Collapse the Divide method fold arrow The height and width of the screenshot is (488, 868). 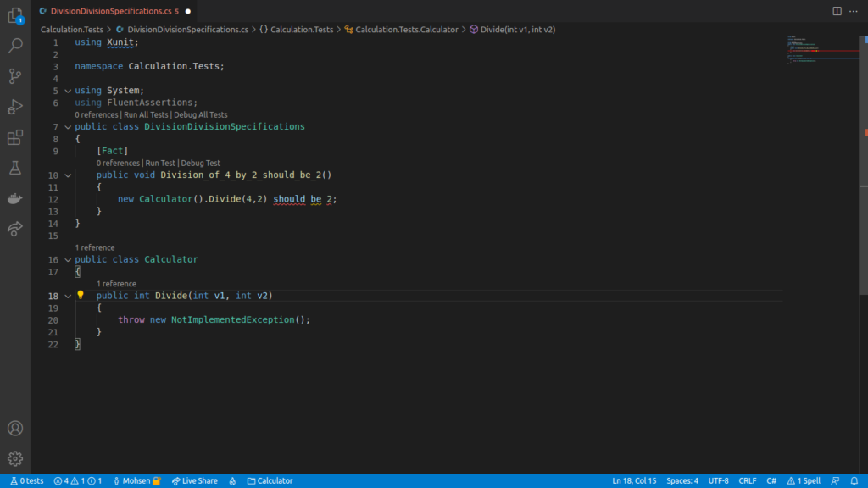pyautogui.click(x=68, y=296)
